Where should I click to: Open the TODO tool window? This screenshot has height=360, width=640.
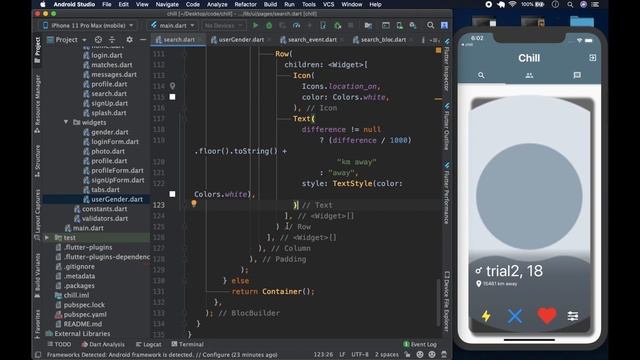[60, 344]
